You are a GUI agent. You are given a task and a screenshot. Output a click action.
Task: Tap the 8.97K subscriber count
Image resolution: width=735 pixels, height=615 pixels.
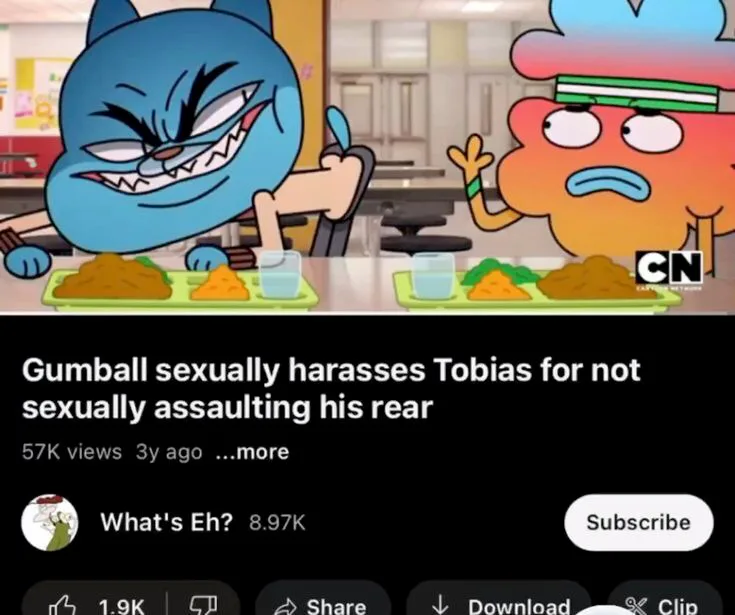pos(277,522)
